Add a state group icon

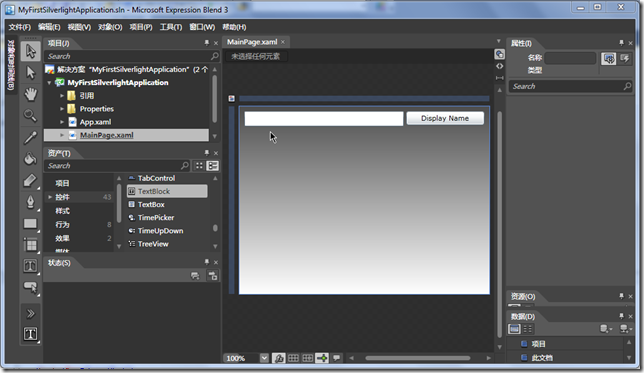click(213, 276)
